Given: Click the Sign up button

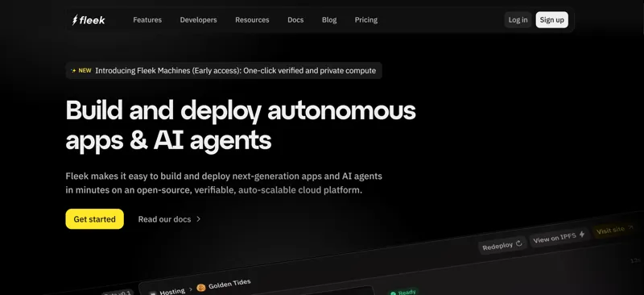Looking at the screenshot, I should [x=552, y=20].
